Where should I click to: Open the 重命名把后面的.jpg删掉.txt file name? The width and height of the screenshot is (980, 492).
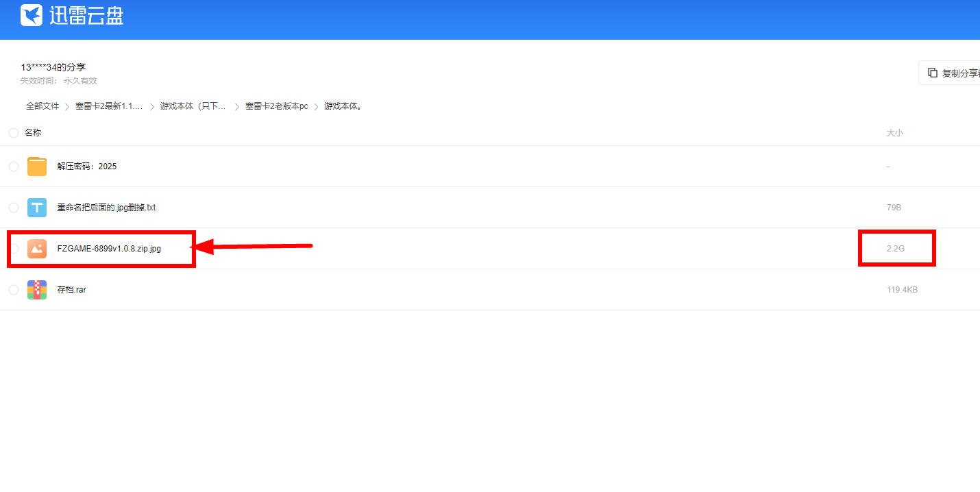(106, 208)
